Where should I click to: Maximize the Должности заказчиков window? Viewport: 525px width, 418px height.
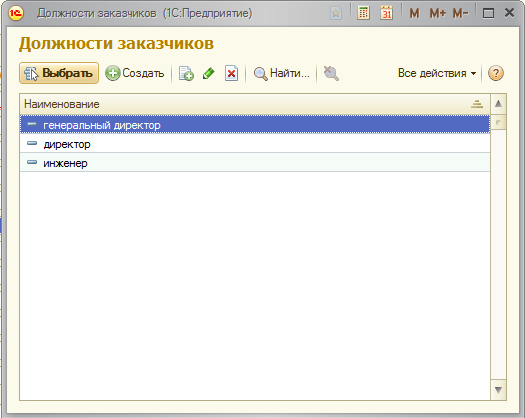488,13
